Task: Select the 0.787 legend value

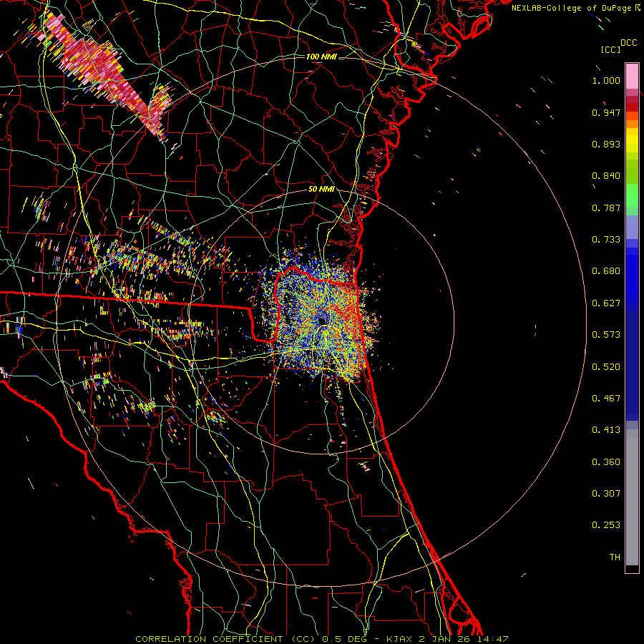Action: coord(606,208)
